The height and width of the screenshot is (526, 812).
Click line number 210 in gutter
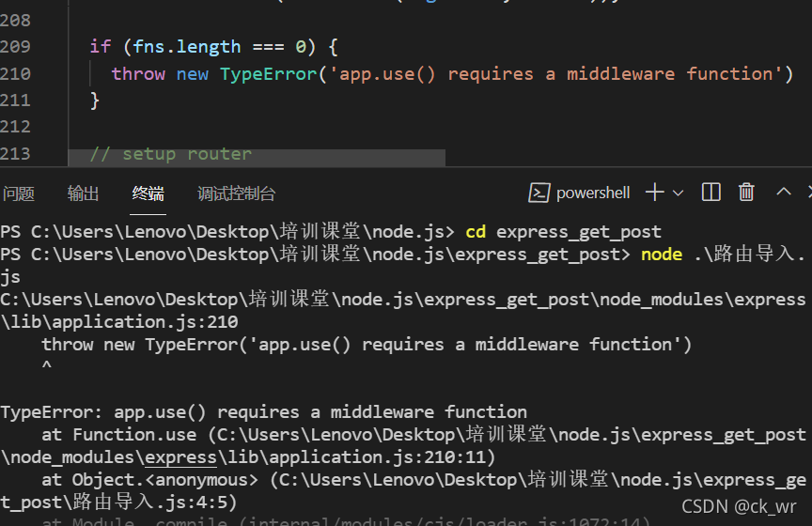16,73
